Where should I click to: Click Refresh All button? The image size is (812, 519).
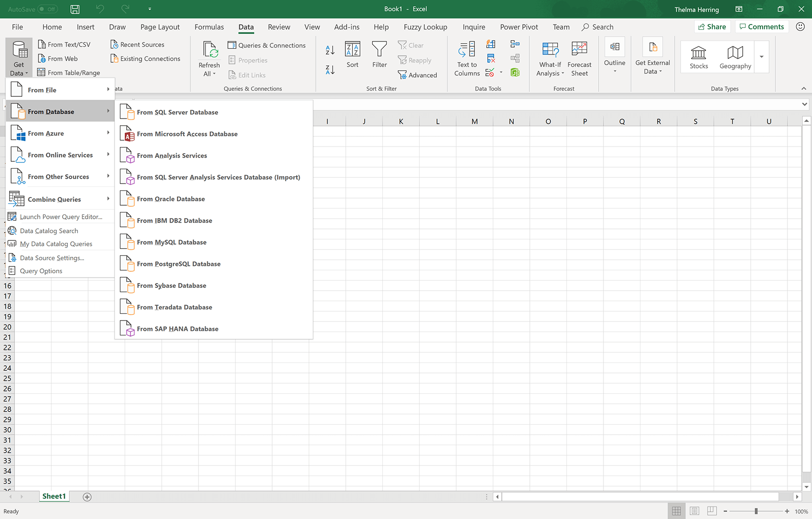tap(209, 59)
